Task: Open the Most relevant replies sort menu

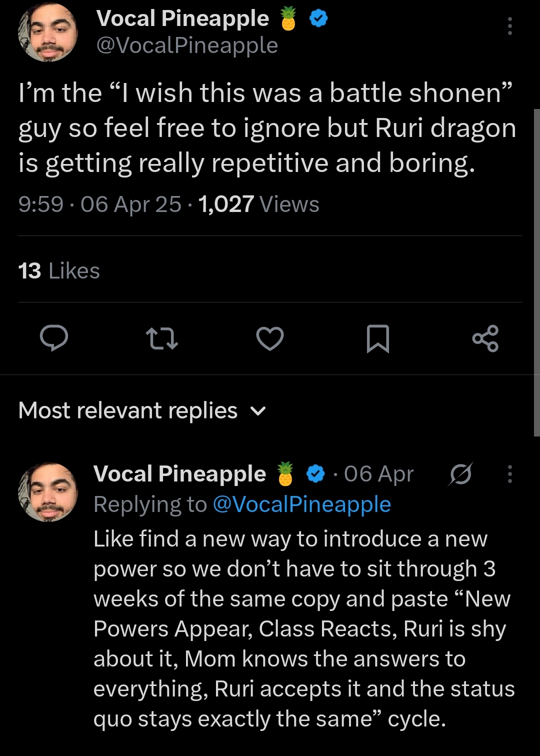Action: pyautogui.click(x=128, y=410)
